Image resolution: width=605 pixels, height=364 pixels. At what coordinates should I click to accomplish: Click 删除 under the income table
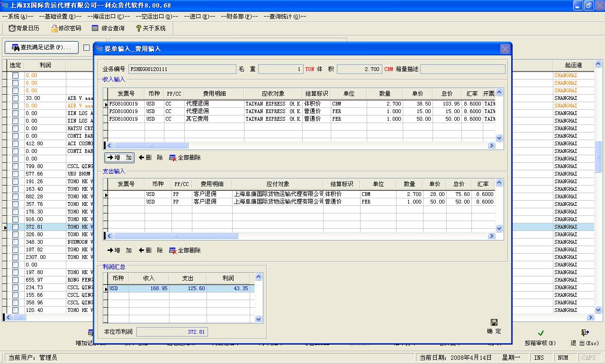[x=151, y=158]
